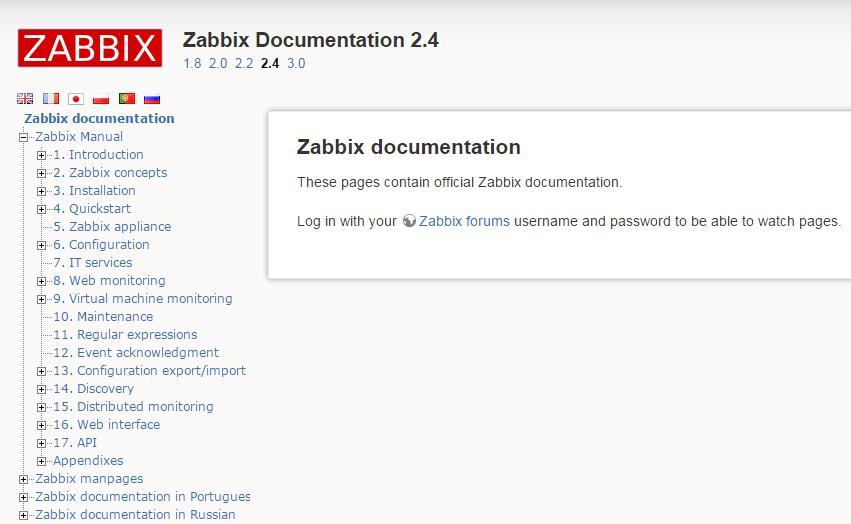Switch to English with the UK flag
The width and height of the screenshot is (851, 524).
[25, 98]
